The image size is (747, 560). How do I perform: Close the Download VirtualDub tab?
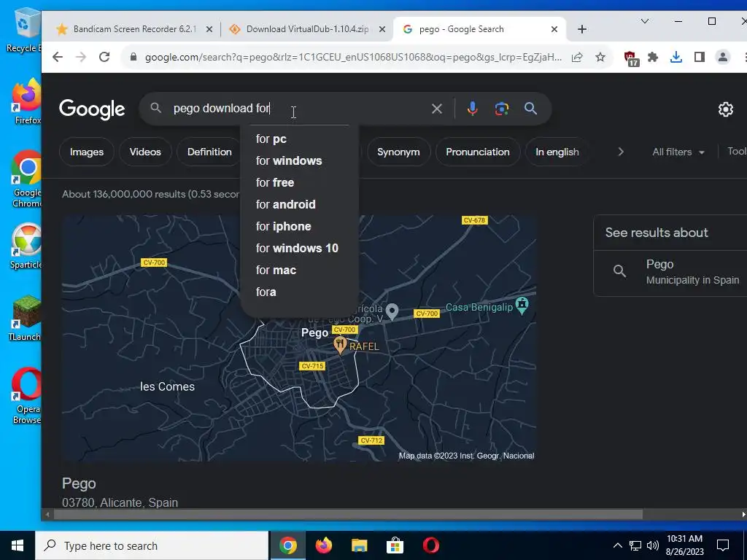pos(382,29)
